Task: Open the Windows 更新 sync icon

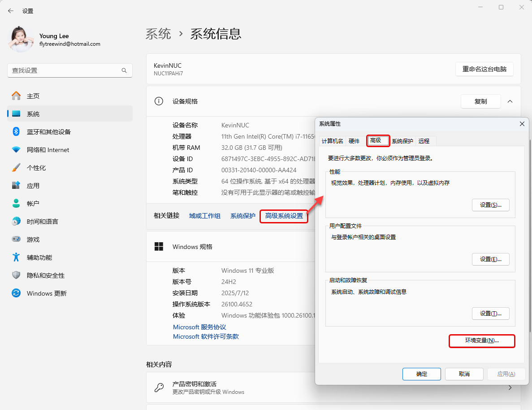Action: point(16,293)
